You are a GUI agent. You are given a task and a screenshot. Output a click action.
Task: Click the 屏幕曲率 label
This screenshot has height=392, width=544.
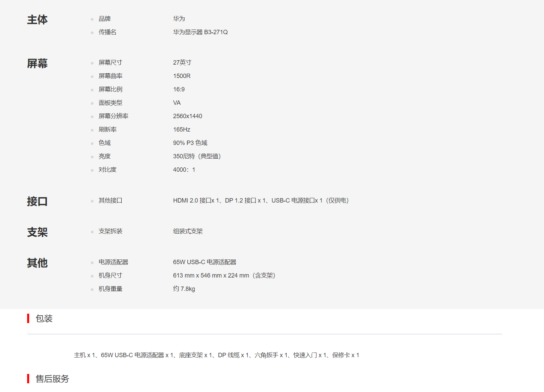pyautogui.click(x=110, y=76)
